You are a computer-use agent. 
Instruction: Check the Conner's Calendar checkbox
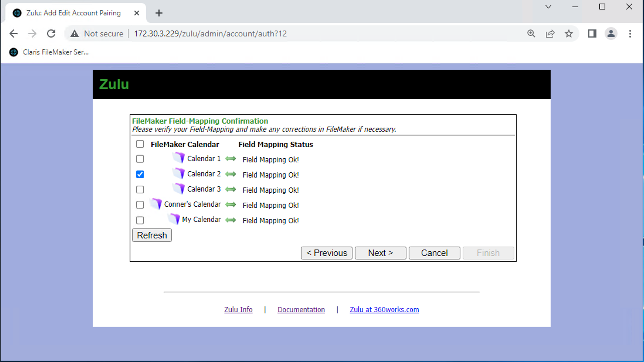(x=140, y=204)
